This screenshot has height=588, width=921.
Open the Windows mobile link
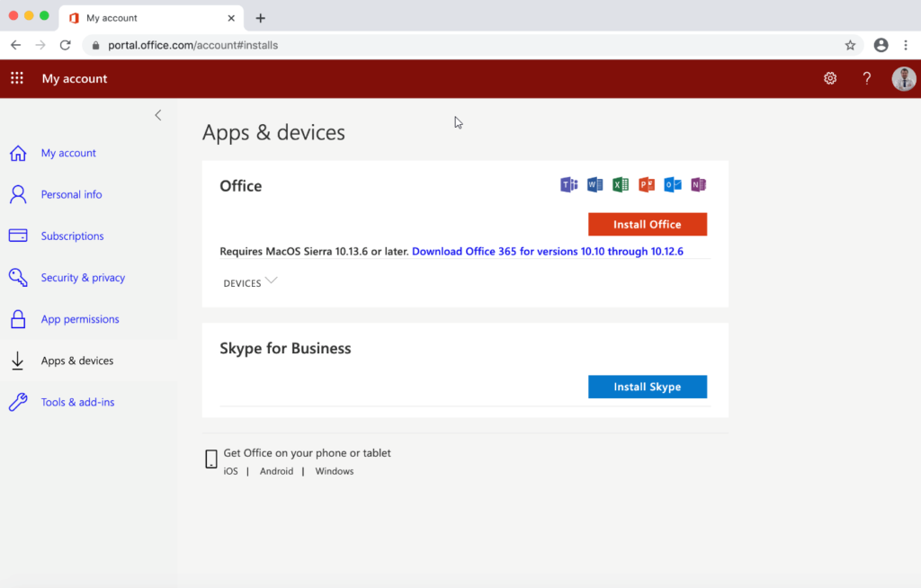[x=335, y=471]
